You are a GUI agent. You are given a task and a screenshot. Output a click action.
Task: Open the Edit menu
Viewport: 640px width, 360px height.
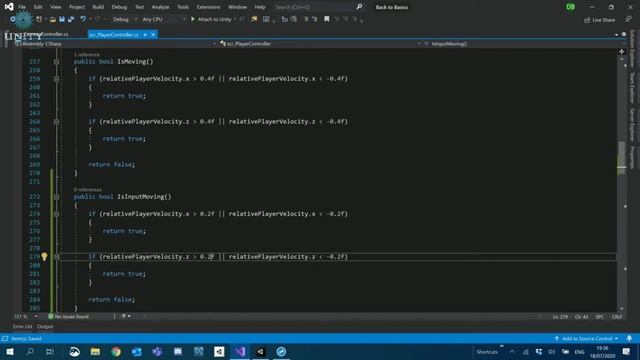click(x=38, y=7)
